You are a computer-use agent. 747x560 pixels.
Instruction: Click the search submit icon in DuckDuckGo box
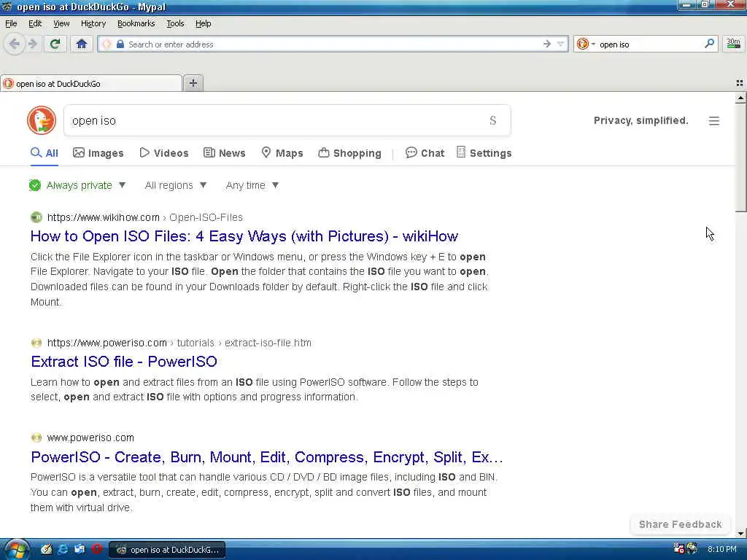[492, 120]
